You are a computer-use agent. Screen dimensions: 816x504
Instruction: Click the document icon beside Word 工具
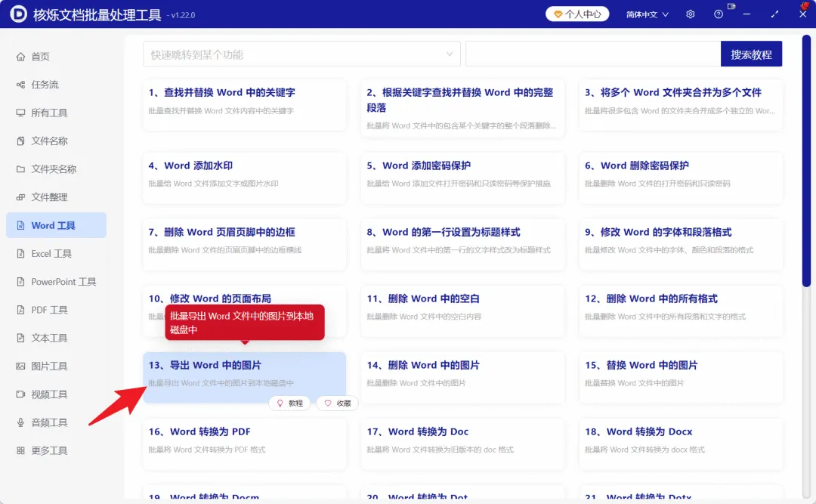[20, 225]
